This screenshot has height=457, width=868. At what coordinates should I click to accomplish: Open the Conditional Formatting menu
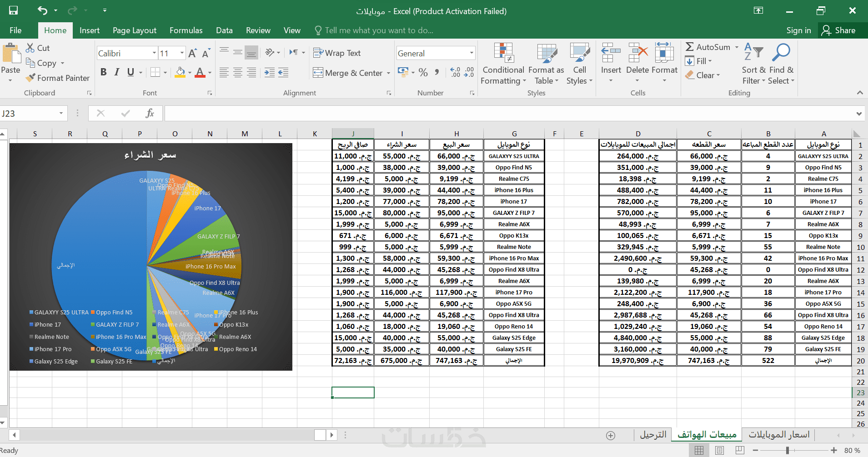tap(503, 64)
